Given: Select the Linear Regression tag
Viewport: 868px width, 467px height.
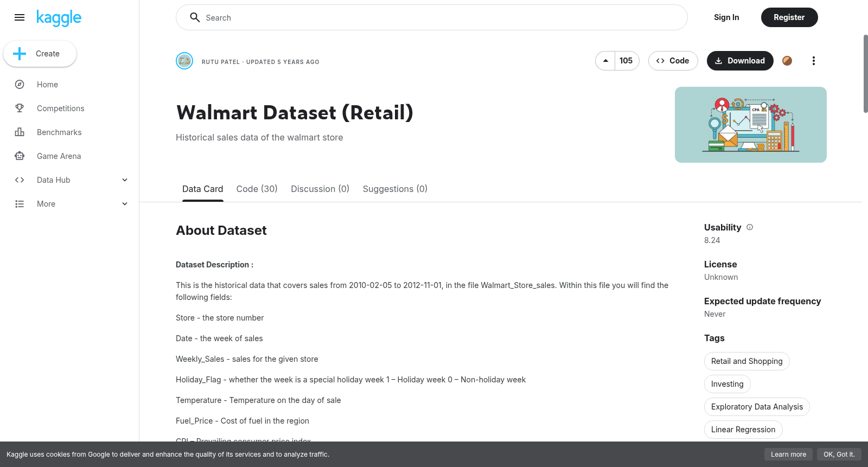Looking at the screenshot, I should [743, 430].
